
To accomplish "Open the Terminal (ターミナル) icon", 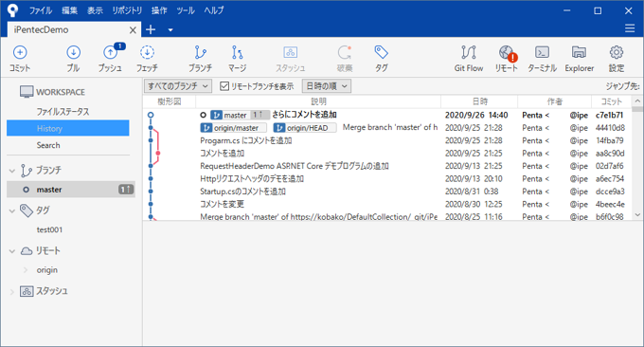I will (542, 52).
